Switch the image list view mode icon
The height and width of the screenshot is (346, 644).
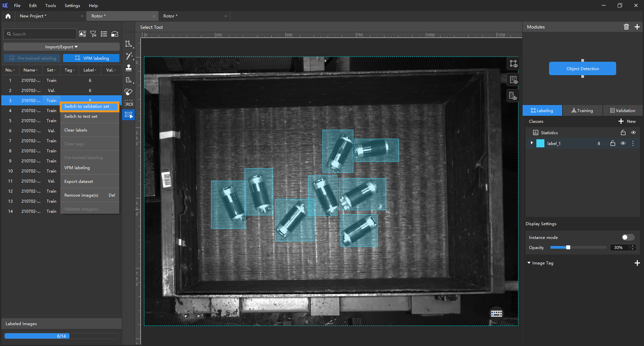[x=104, y=34]
